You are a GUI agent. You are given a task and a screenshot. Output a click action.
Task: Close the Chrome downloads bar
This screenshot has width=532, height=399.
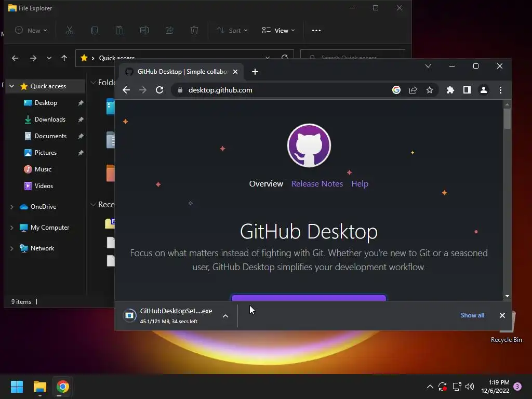[502, 315]
